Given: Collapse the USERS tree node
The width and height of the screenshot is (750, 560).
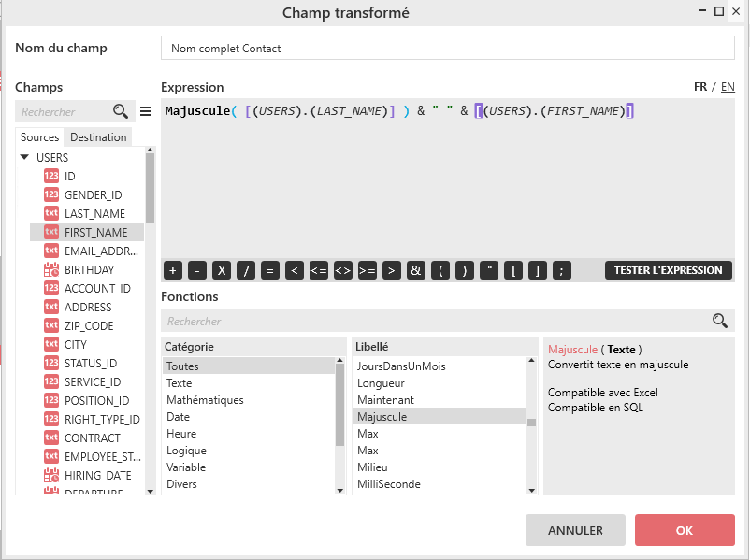Looking at the screenshot, I should coord(24,158).
